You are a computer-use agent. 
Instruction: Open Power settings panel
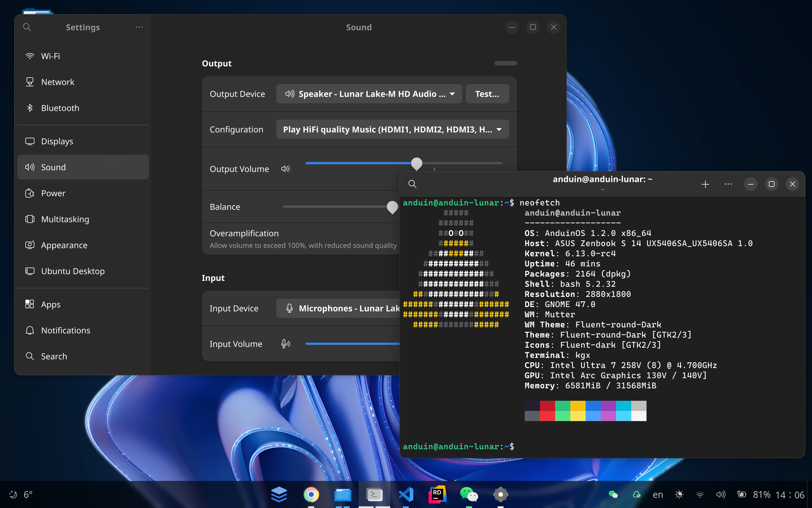83,193
